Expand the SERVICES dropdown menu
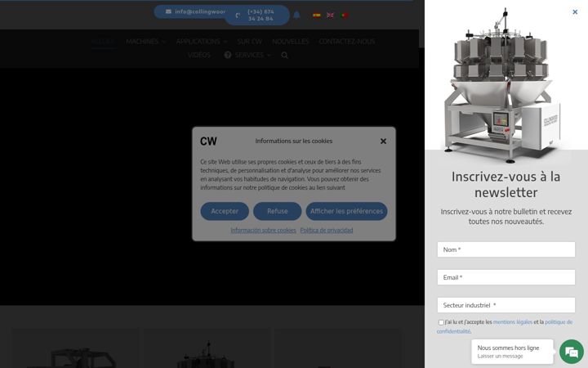588x368 pixels. tap(247, 56)
